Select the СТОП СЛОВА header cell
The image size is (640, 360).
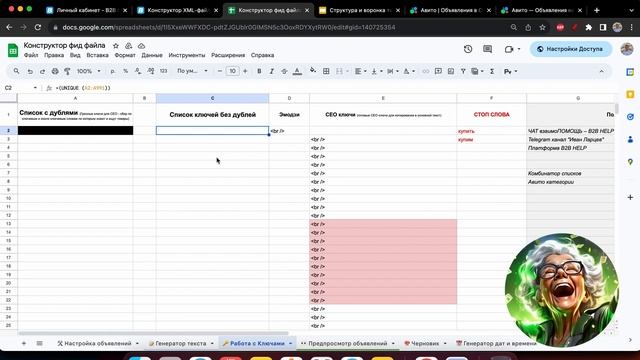coord(491,115)
